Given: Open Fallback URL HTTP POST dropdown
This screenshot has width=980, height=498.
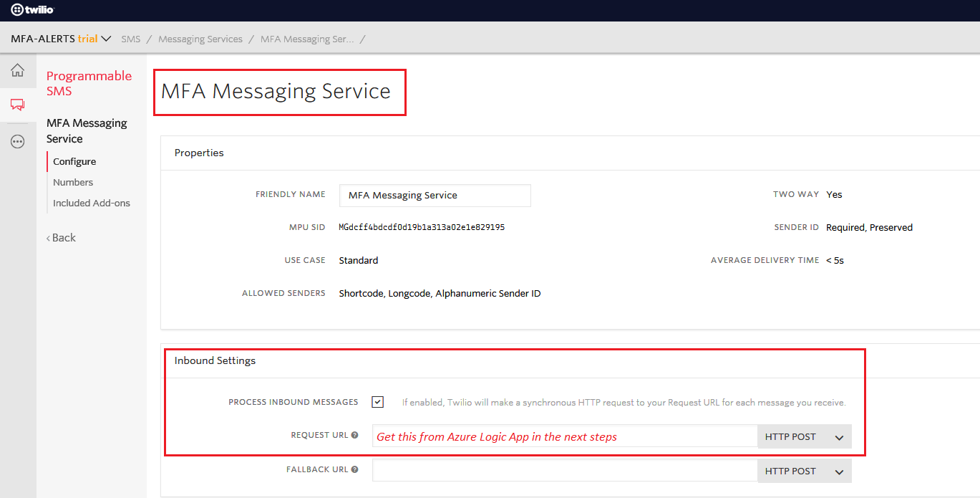Looking at the screenshot, I should point(805,471).
